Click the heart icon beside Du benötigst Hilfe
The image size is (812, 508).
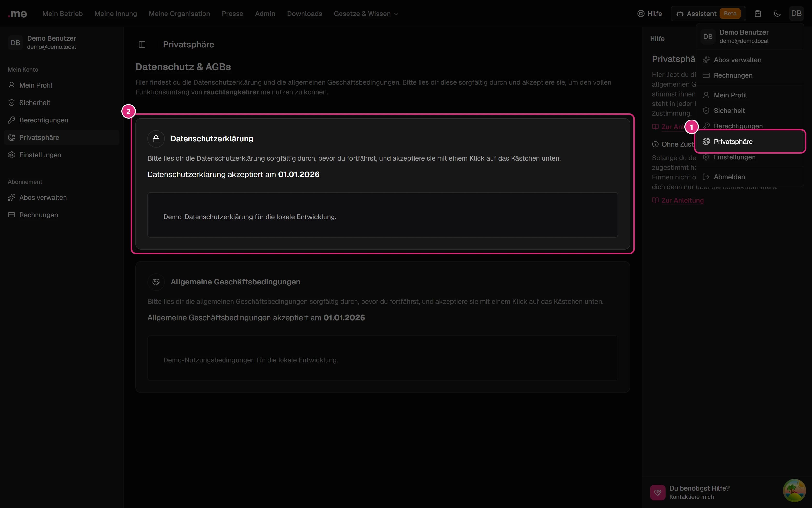[658, 492]
